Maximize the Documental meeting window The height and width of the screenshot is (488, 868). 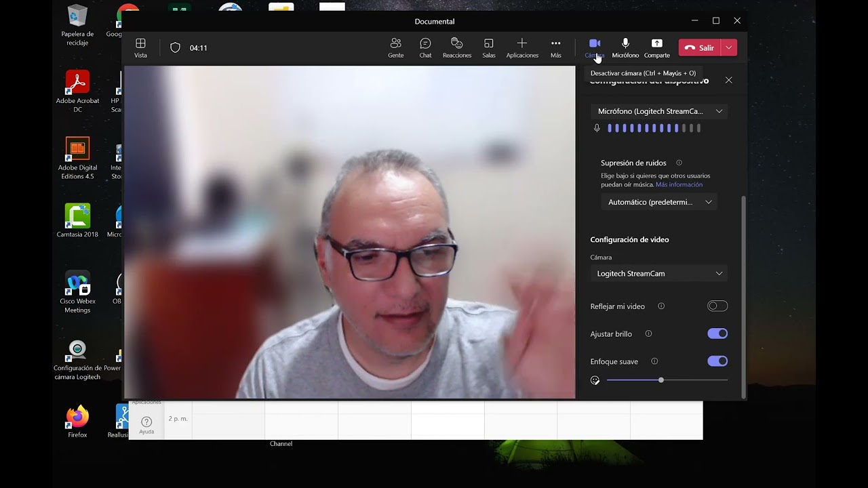pyautogui.click(x=715, y=21)
